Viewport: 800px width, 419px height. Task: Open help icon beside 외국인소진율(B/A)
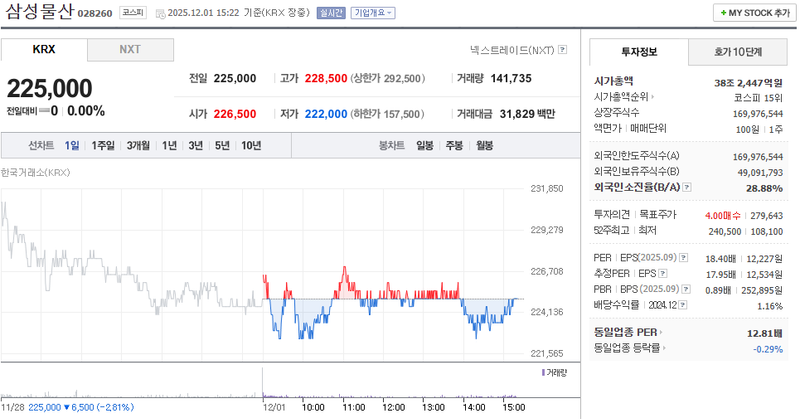pyautogui.click(x=687, y=187)
